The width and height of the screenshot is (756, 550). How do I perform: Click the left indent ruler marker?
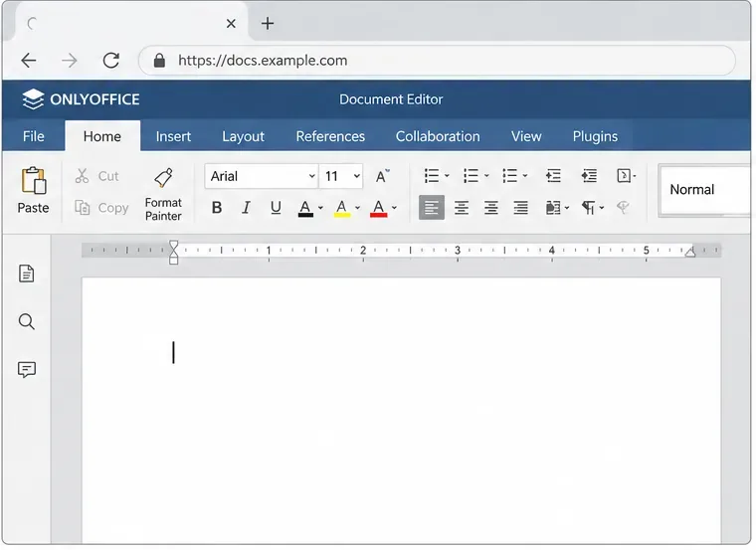click(173, 252)
